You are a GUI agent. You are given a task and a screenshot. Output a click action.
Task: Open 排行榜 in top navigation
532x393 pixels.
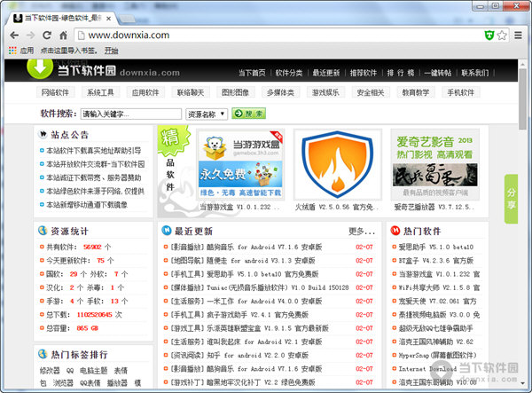(401, 73)
